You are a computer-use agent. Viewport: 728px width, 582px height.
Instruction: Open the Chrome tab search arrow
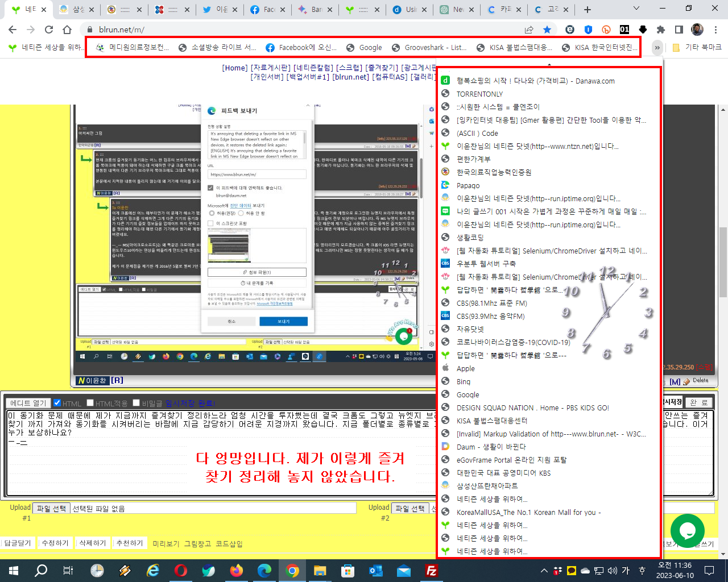coord(636,9)
